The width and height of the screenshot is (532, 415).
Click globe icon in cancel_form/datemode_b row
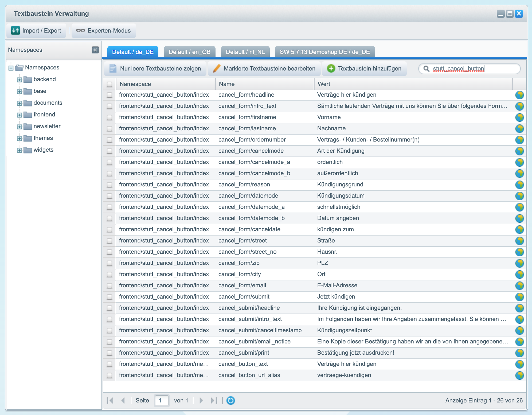click(x=519, y=218)
